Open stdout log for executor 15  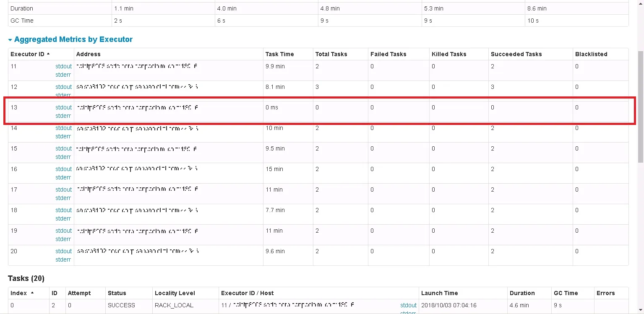63,148
